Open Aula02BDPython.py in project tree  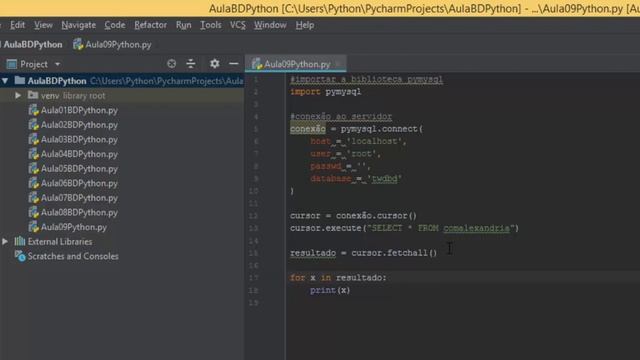click(79, 125)
